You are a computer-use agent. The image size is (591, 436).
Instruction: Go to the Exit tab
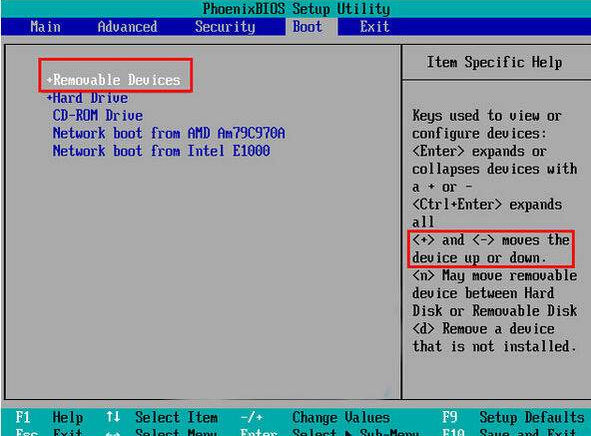point(375,27)
